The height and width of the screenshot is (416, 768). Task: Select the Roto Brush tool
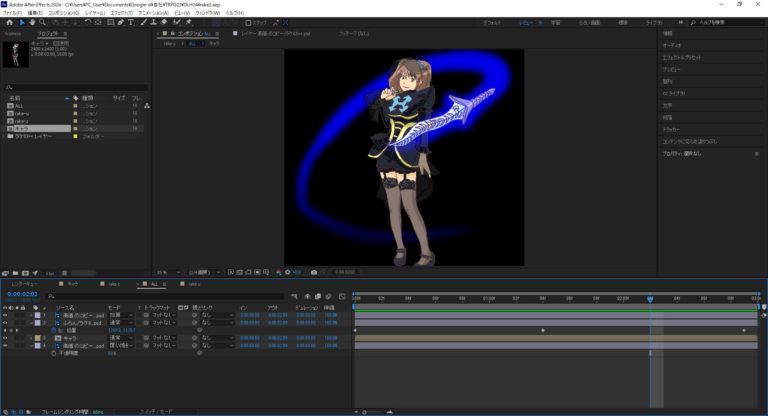176,23
